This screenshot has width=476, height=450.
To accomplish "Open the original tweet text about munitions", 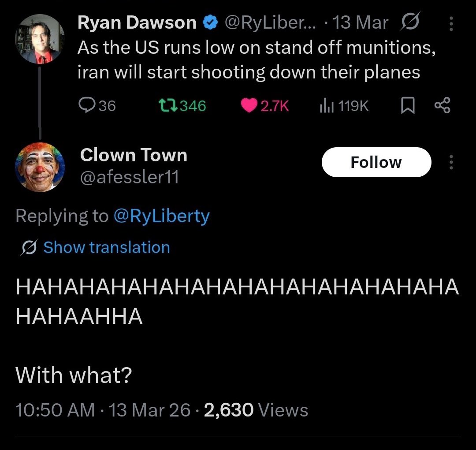I will coord(256,60).
